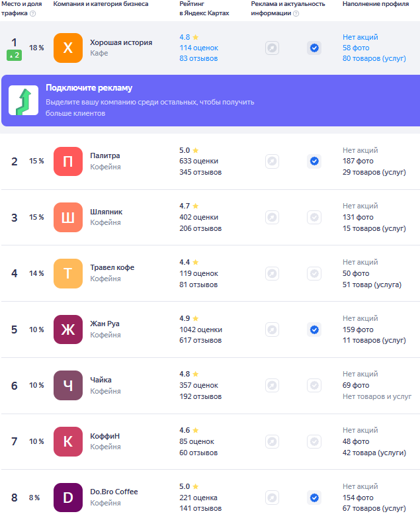The height and width of the screenshot is (526, 420).
Task: Click the advertising icon in Хорошая история row
Action: point(272,48)
